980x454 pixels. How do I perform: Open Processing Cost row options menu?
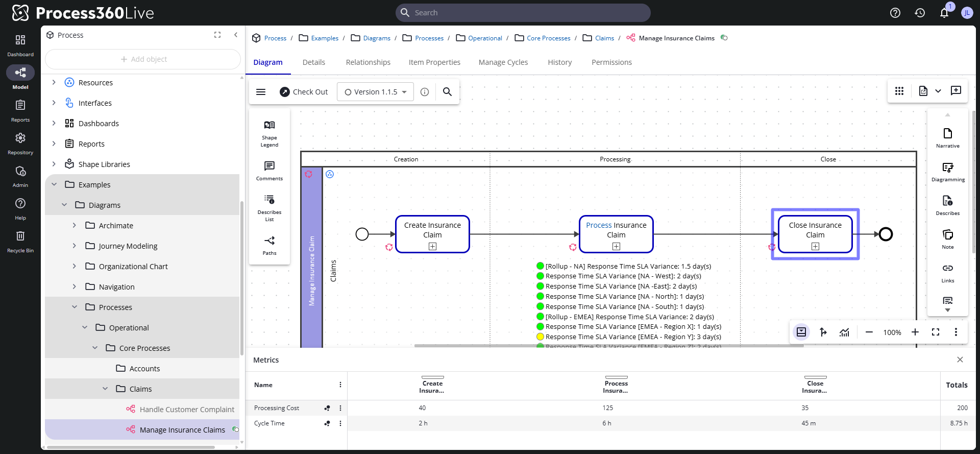coord(340,408)
